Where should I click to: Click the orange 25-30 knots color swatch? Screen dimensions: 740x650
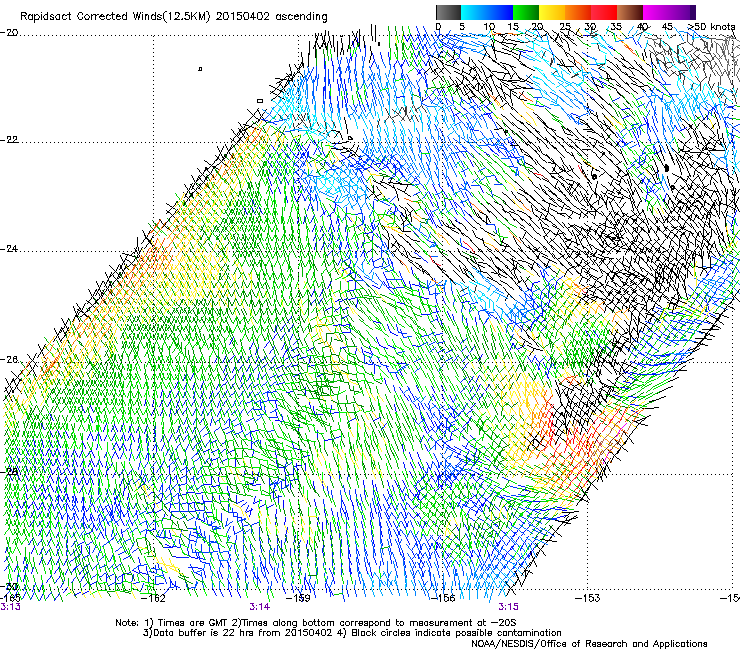(x=577, y=12)
